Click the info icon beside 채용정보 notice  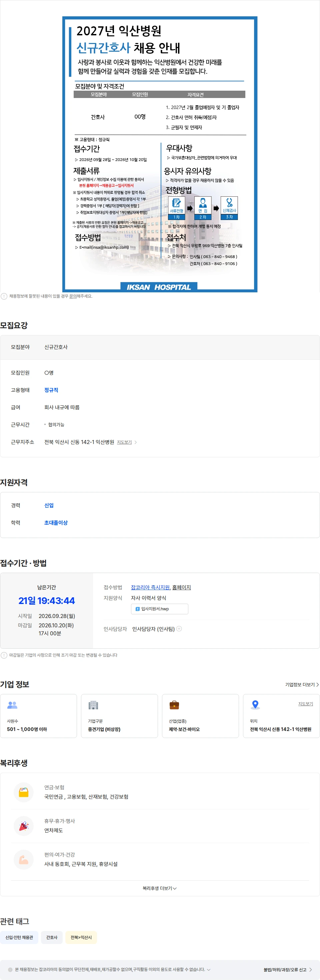click(x=4, y=296)
